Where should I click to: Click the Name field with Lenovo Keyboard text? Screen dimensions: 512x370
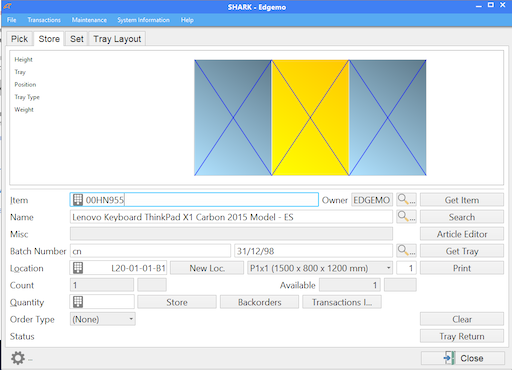coord(231,217)
